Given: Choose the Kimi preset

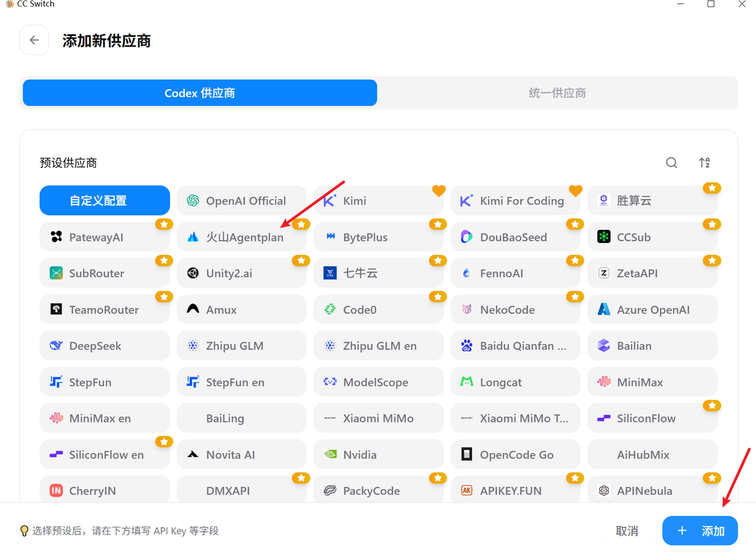Looking at the screenshot, I should [379, 200].
